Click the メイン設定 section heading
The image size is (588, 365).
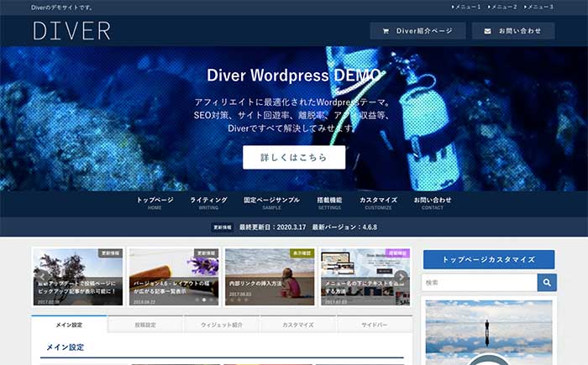(65, 347)
